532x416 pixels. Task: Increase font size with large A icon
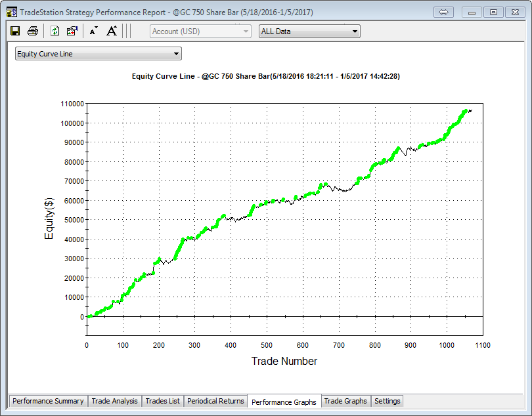coord(112,31)
